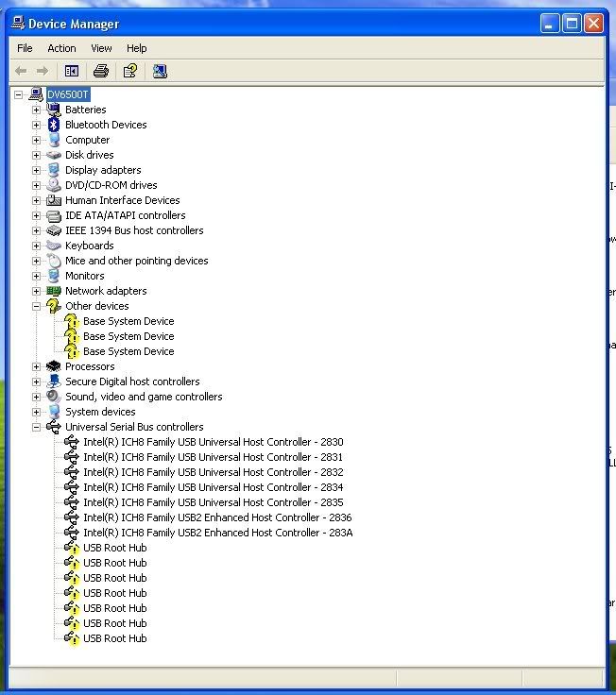Screen dimensions: 616x695
Task: Select USB Universal Host Controller - 2830
Action: 214,442
